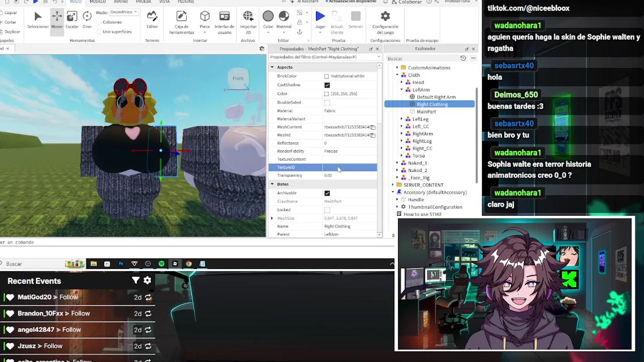Switch to the PRUEBA ribbon tab

143,2
